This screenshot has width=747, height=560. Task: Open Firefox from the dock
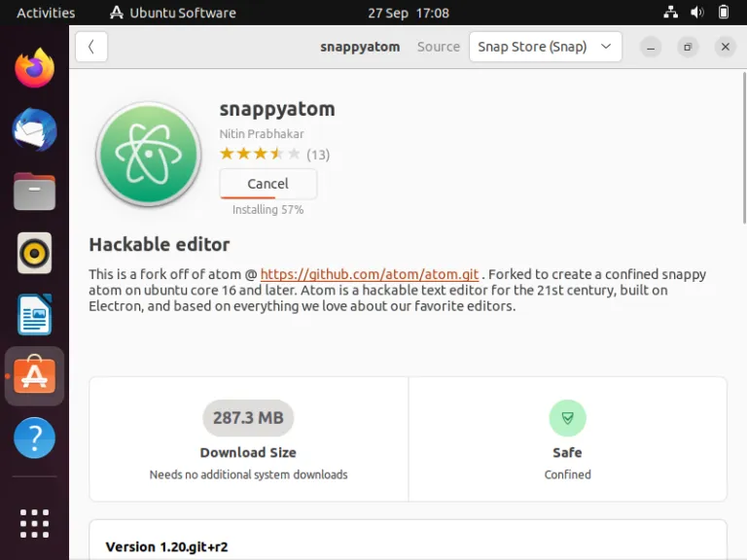click(34, 68)
